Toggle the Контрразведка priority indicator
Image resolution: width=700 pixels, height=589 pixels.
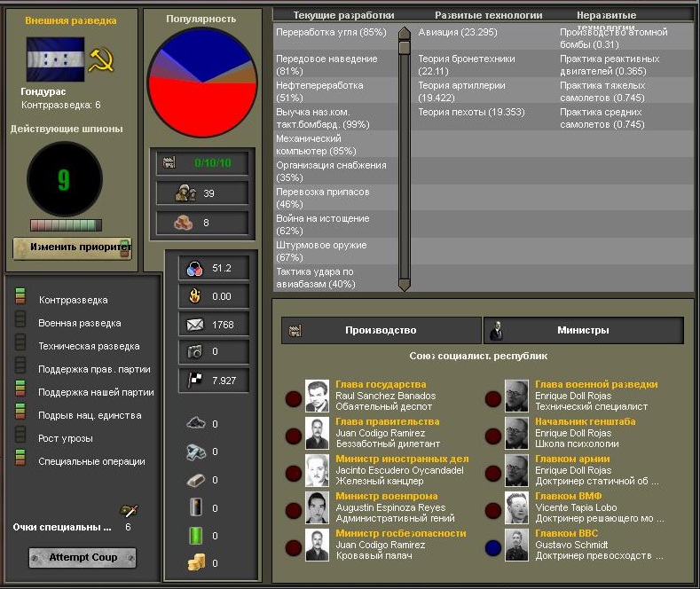(20, 296)
